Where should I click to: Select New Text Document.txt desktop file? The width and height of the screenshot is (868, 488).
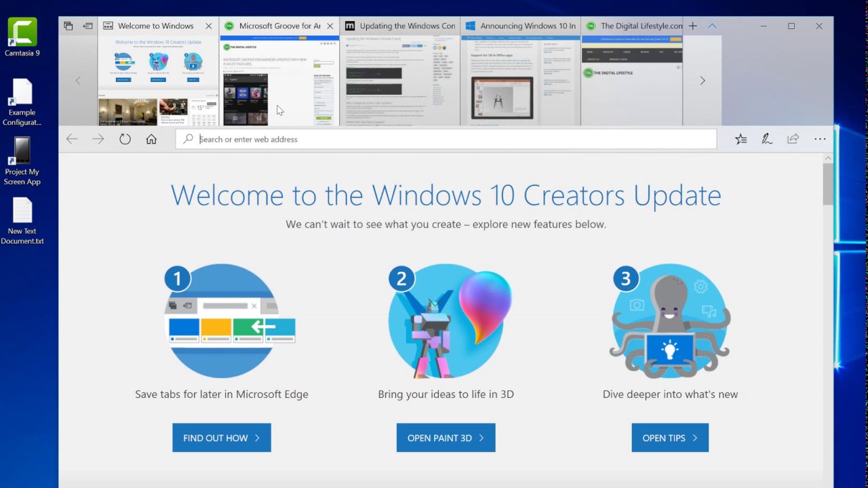pyautogui.click(x=22, y=221)
